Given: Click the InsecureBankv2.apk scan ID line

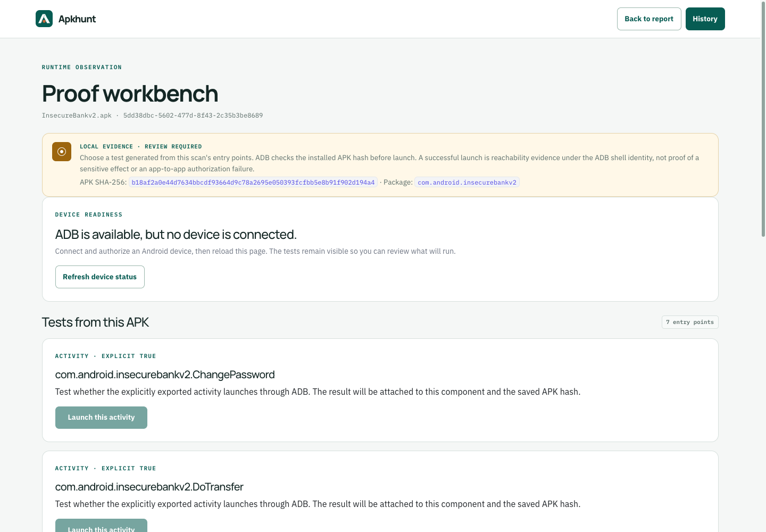Looking at the screenshot, I should point(152,115).
